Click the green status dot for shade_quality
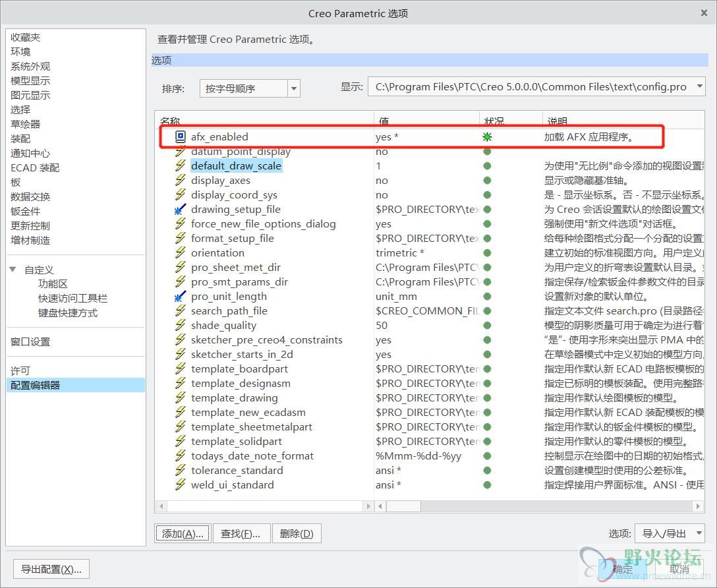This screenshot has height=588, width=717. pos(488,325)
